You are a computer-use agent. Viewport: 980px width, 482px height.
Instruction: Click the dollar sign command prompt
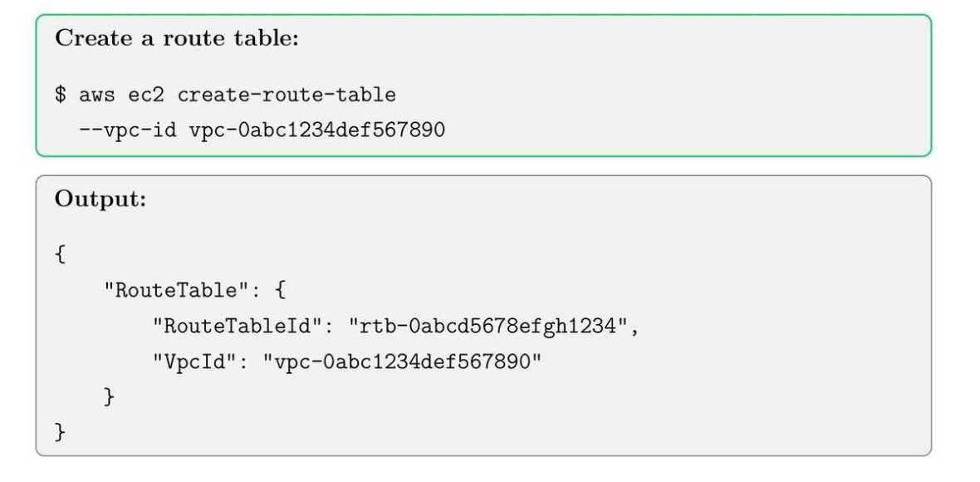(61, 95)
